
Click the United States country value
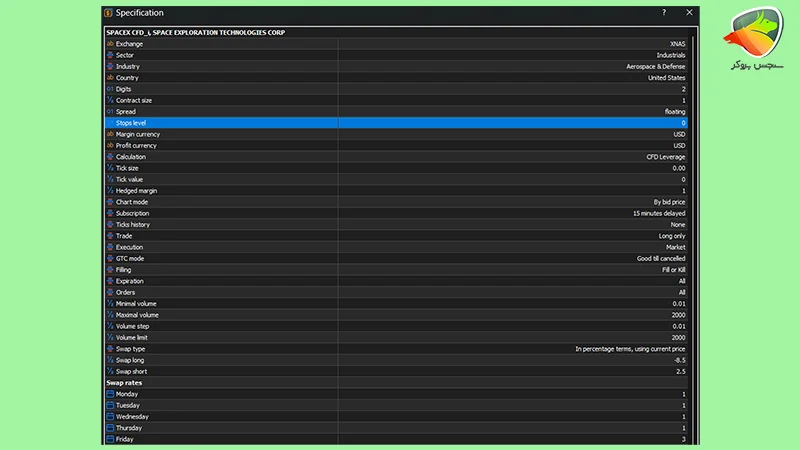pyautogui.click(x=666, y=78)
